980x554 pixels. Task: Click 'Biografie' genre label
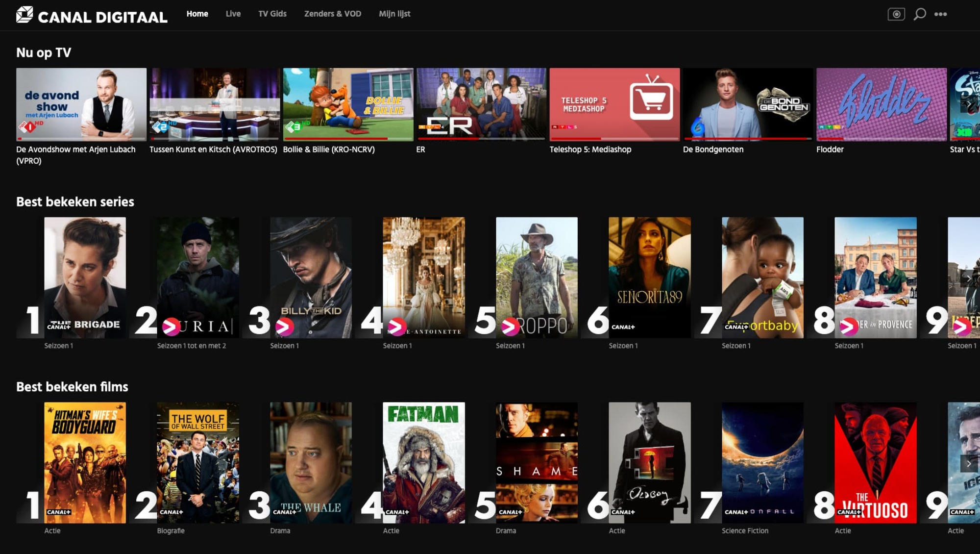coord(171,530)
